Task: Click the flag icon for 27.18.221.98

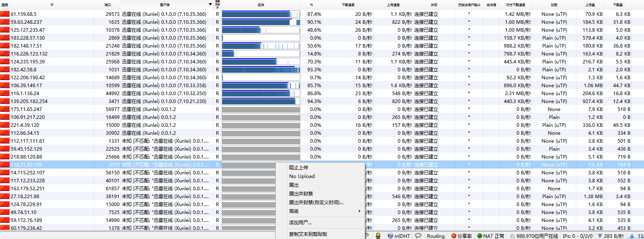Action: 5,196
